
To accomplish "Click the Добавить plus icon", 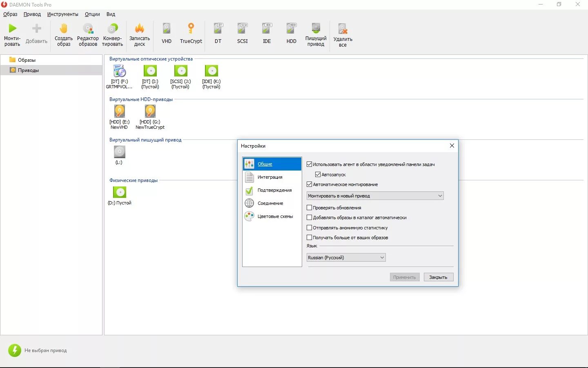I will 37,28.
